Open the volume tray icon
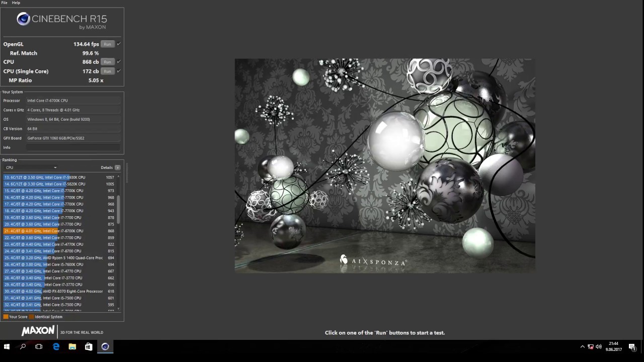This screenshot has height=362, width=644. 599,346
